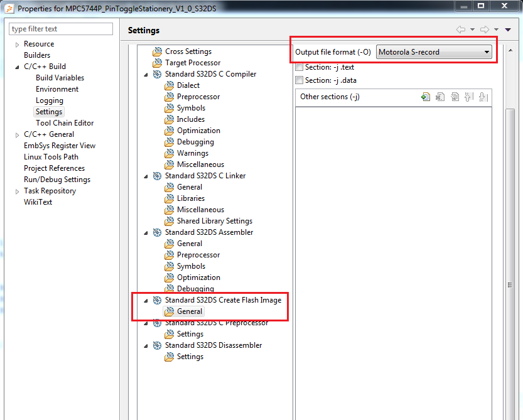Click Target Processor icon
This screenshot has height=420, width=523.
point(157,63)
